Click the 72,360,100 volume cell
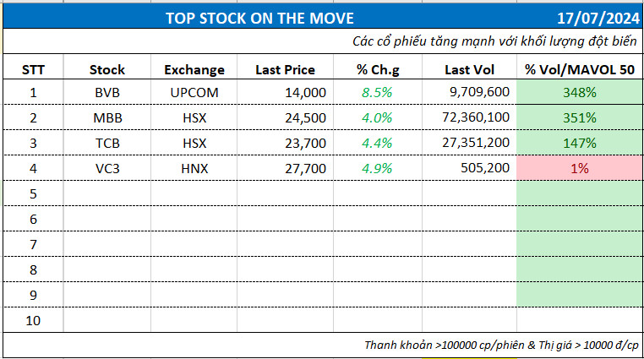The image size is (644, 359). coord(475,118)
